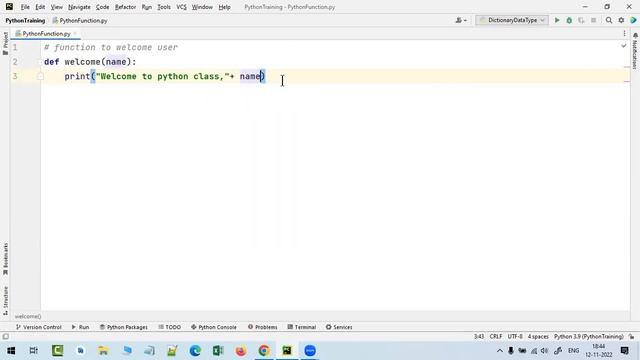Screen dimensions: 640x360
Task: Open Windows Start menu
Action: (x=11, y=351)
